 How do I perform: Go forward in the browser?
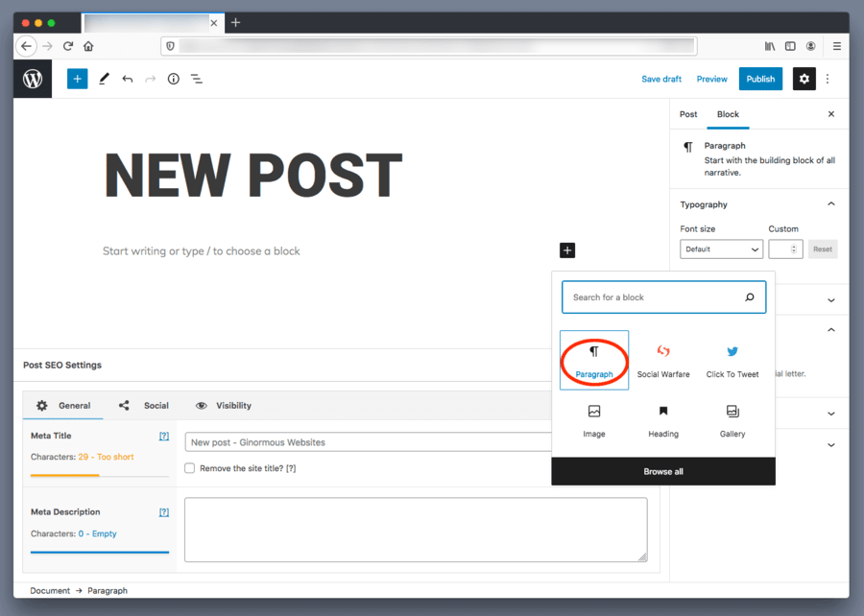[x=47, y=46]
